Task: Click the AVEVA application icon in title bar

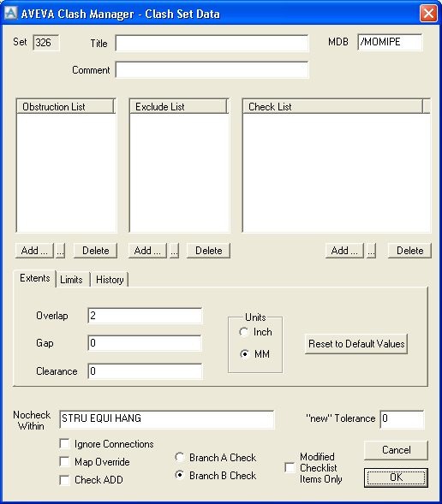Action: (x=11, y=13)
